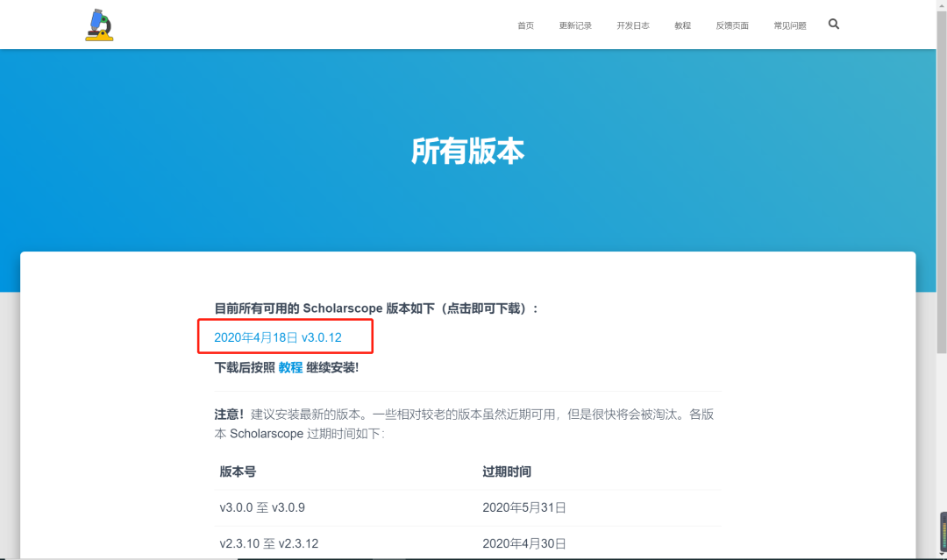Select the 注意! warning paragraph

(x=465, y=423)
